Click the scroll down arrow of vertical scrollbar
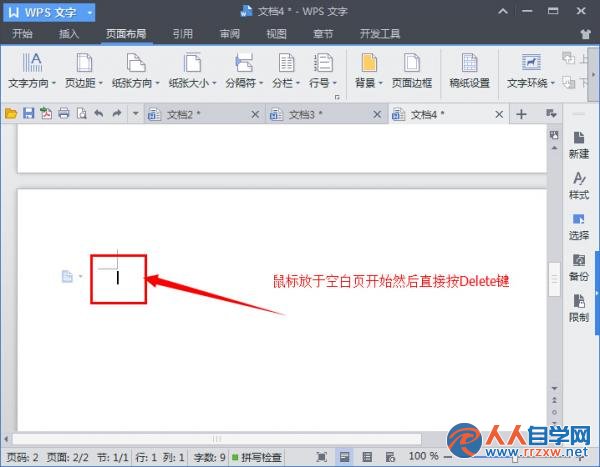Image resolution: width=600 pixels, height=467 pixels. pyautogui.click(x=554, y=388)
